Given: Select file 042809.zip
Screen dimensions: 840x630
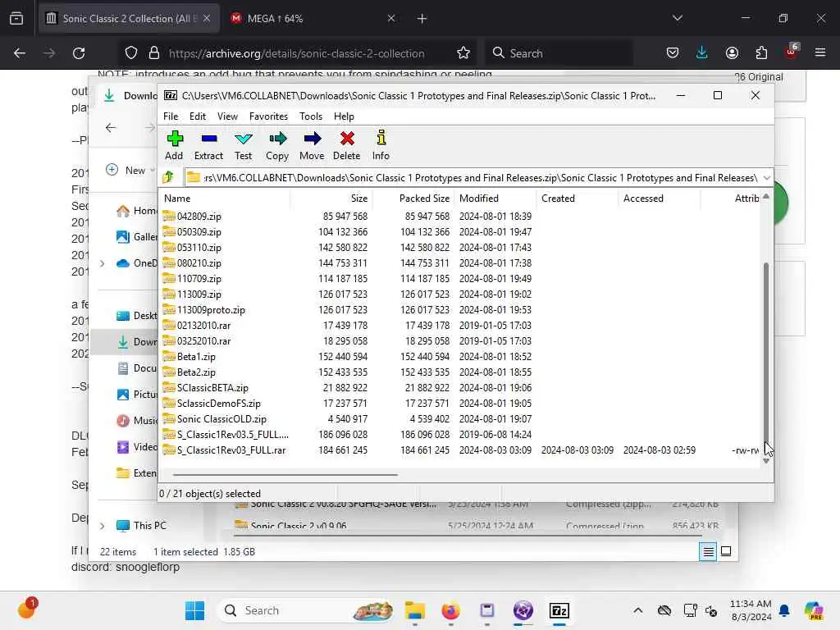Looking at the screenshot, I should (x=199, y=217).
